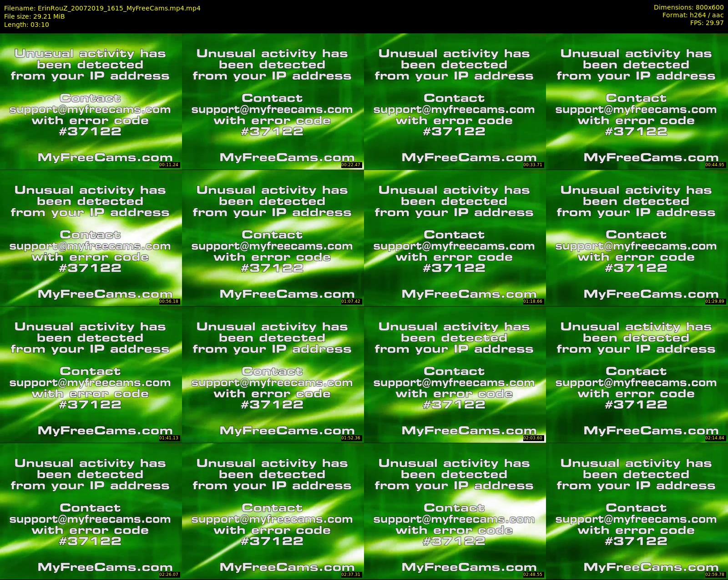The height and width of the screenshot is (580, 728).
Task: Open the thumbnail stamped 02:48.55
Action: pos(455,511)
